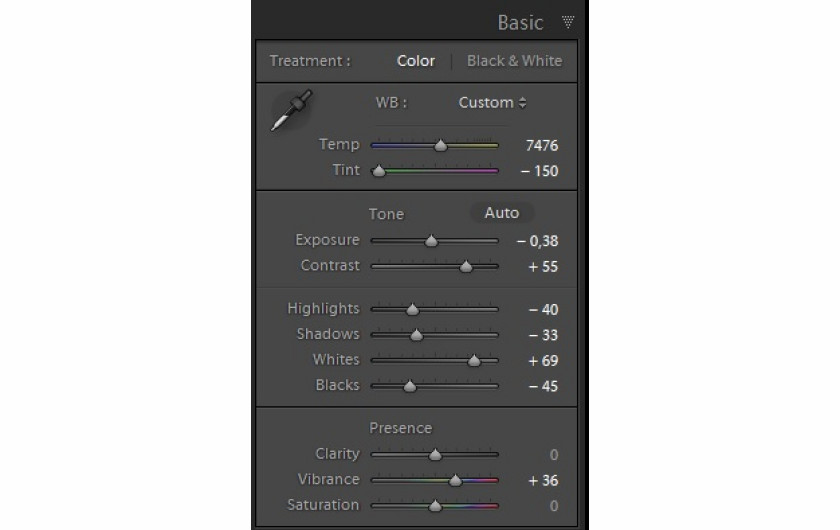Click the Whites slider knob
Screen dimensions: 840x530
coord(474,361)
